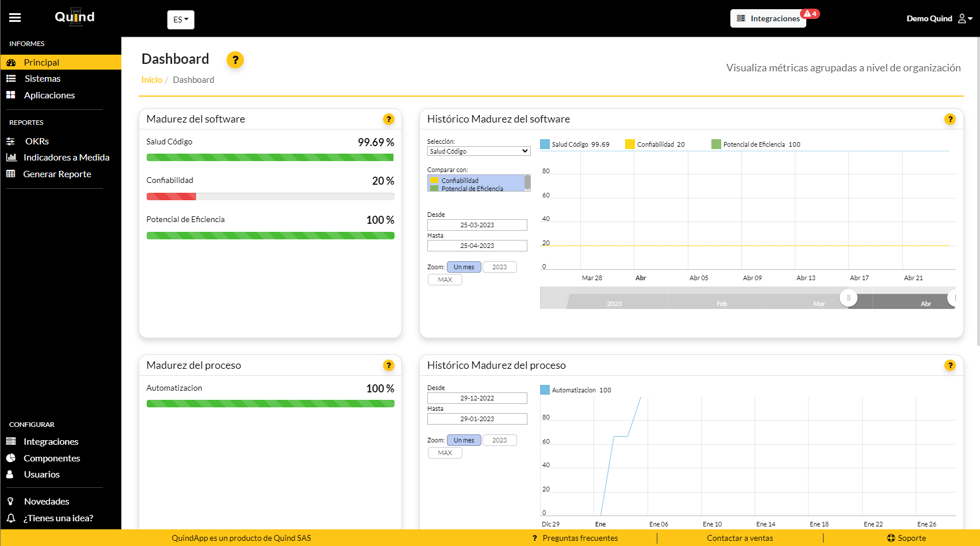
Task: Open the ES language dropdown
Action: tap(181, 20)
